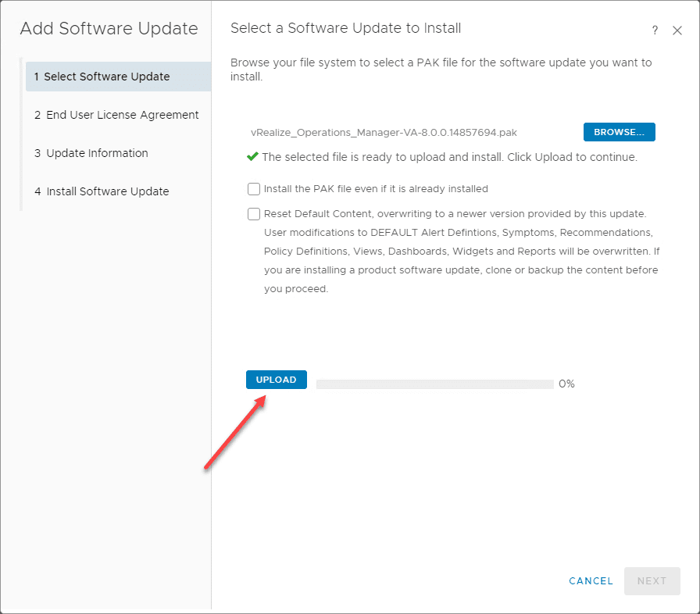
Task: Open the Update Information step
Action: point(91,153)
